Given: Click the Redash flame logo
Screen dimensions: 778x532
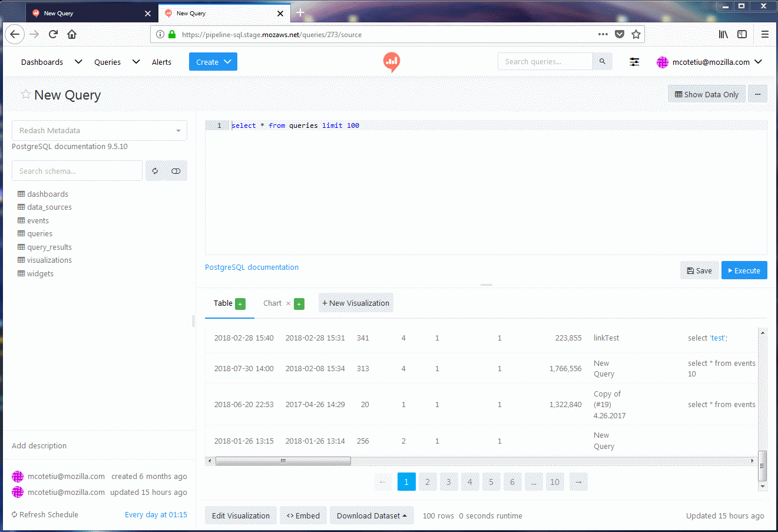Looking at the screenshot, I should [x=391, y=61].
